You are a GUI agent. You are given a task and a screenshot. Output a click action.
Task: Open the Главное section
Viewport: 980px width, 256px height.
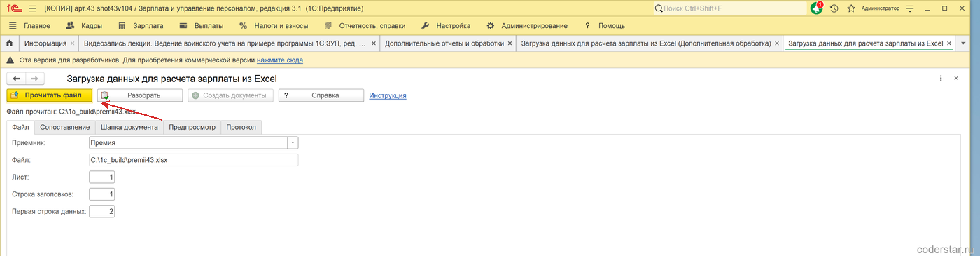tap(29, 25)
